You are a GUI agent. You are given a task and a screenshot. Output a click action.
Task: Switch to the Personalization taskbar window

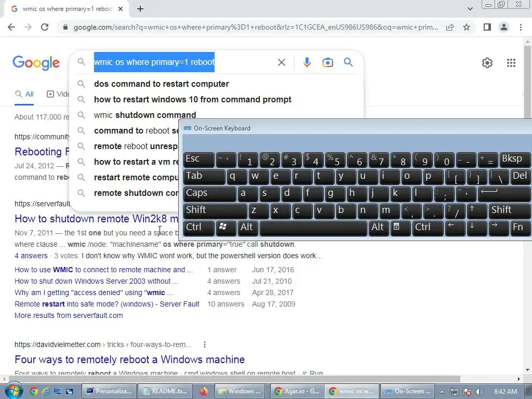click(110, 391)
